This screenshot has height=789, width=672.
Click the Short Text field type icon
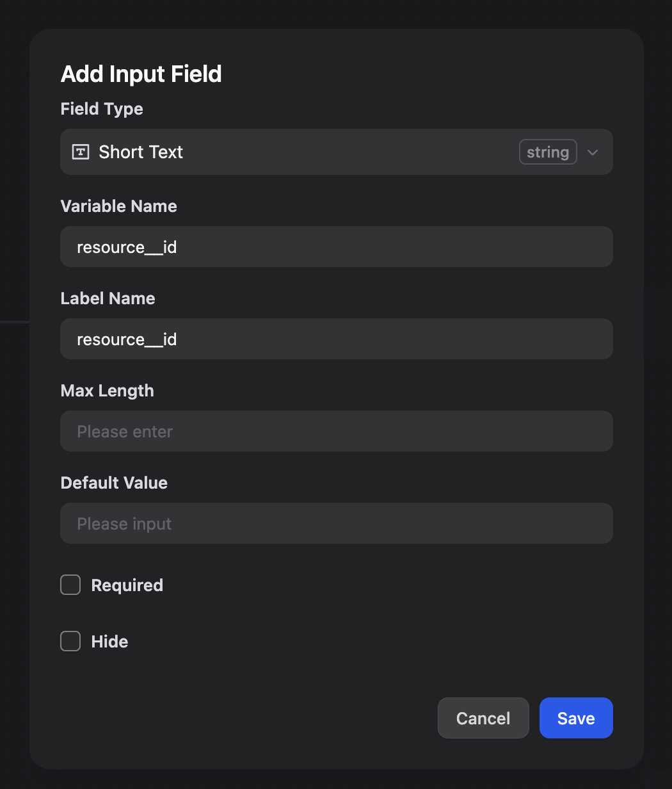(x=80, y=152)
